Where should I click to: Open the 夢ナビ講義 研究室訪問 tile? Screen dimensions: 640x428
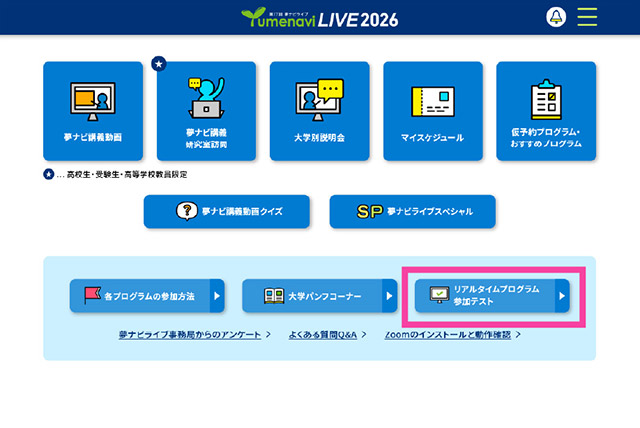tap(206, 111)
